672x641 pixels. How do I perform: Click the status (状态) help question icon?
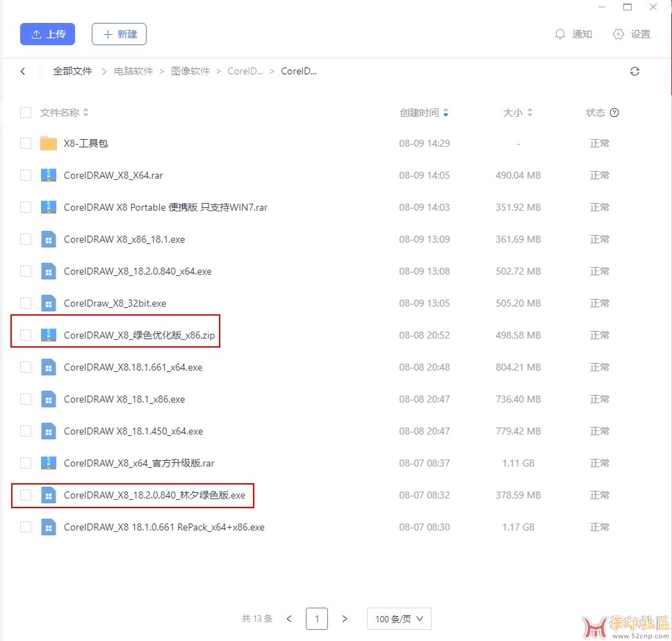[614, 113]
